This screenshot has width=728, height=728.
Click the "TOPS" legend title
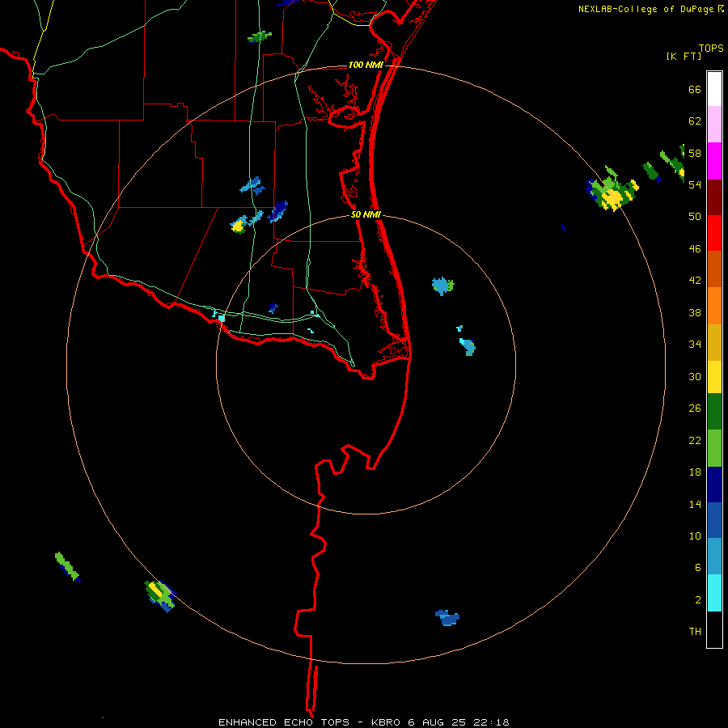[x=711, y=48]
